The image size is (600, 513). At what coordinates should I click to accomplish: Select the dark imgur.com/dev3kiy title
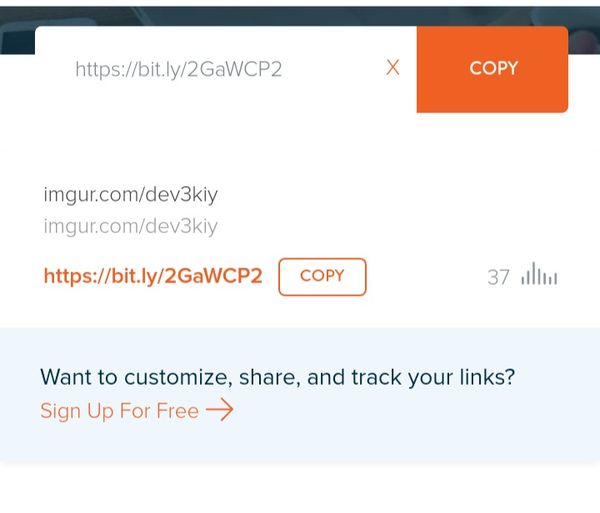click(x=130, y=195)
